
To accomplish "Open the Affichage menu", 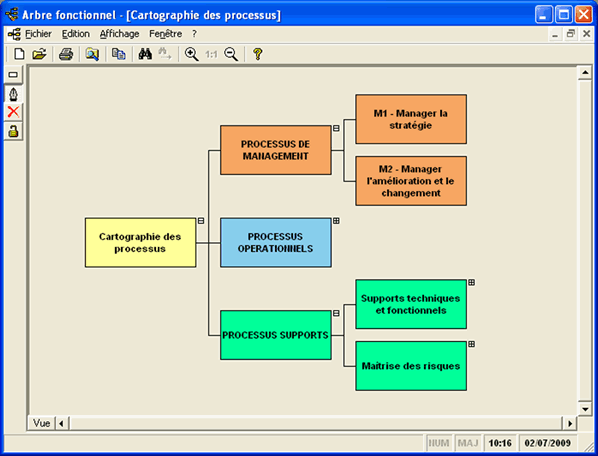I will (119, 34).
